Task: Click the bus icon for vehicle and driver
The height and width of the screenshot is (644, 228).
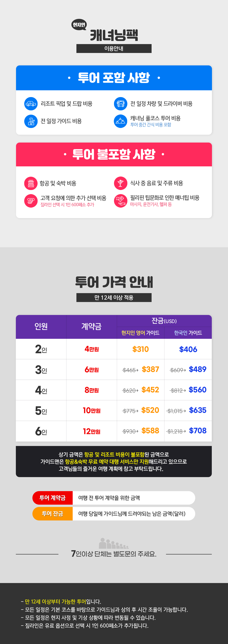Action: click(121, 103)
